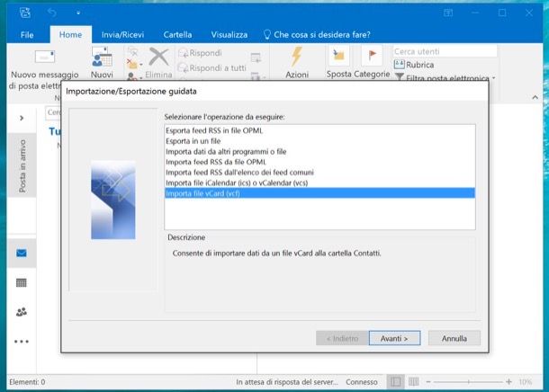Viewport: 549px width, 392px height.
Task: Click the disabled Indietro button
Action: [x=342, y=338]
